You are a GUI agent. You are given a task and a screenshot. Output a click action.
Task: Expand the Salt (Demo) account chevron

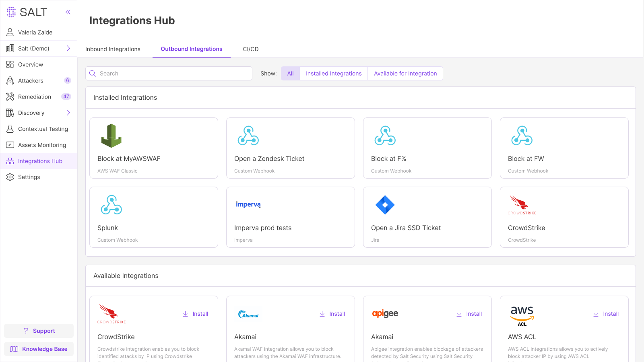(68, 49)
